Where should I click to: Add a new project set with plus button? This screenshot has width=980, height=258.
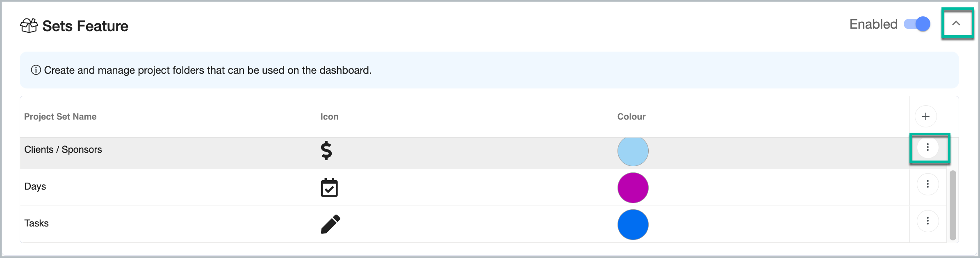click(926, 116)
